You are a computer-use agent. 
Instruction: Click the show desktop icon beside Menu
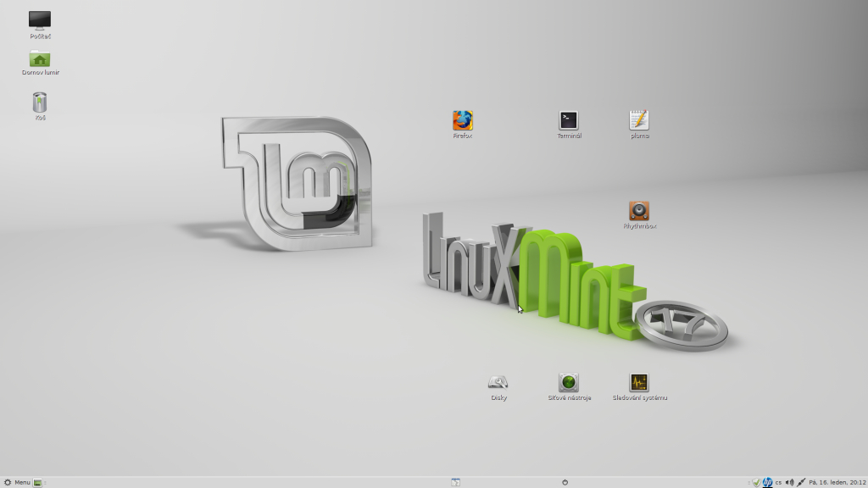pyautogui.click(x=37, y=482)
